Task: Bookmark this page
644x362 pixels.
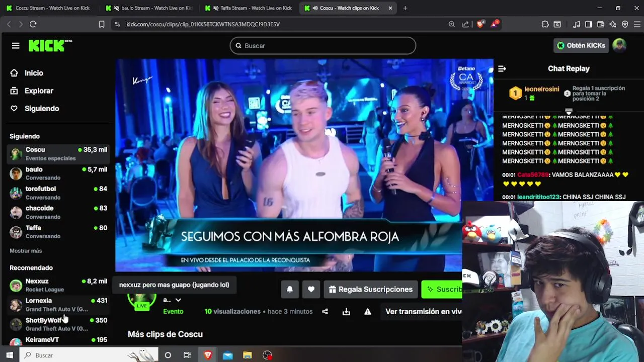Action: coord(101,24)
